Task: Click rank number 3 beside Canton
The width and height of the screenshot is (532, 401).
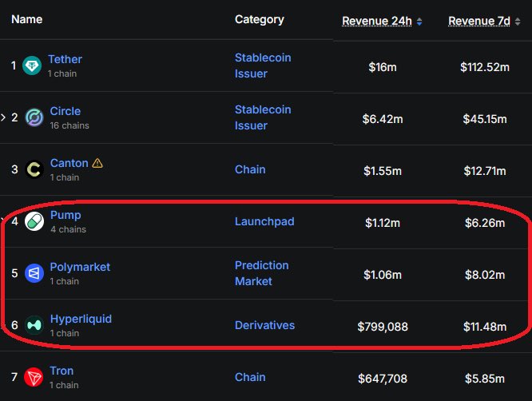Action: tap(14, 169)
